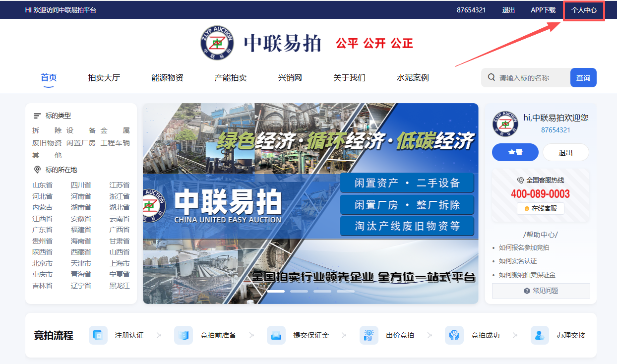Filter by category 废旧物资
The width and height of the screenshot is (617, 364).
[x=47, y=143]
